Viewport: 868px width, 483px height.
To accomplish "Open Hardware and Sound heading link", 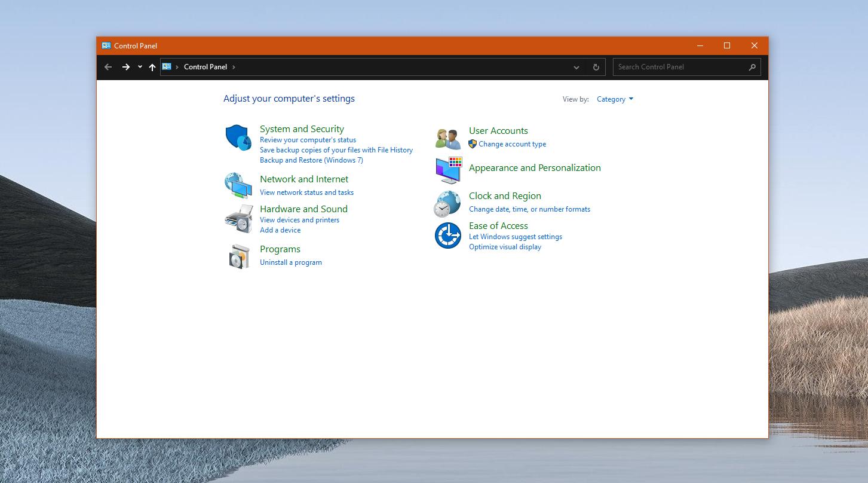I will [x=303, y=209].
